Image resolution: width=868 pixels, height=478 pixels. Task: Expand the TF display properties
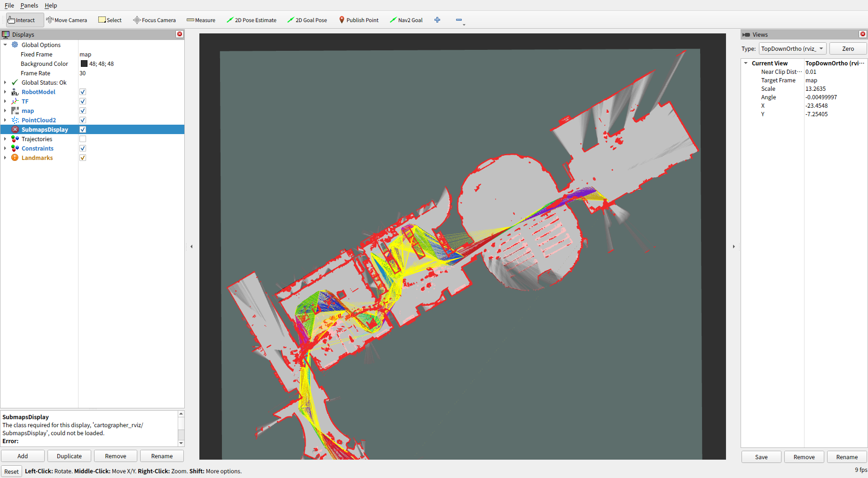click(5, 101)
